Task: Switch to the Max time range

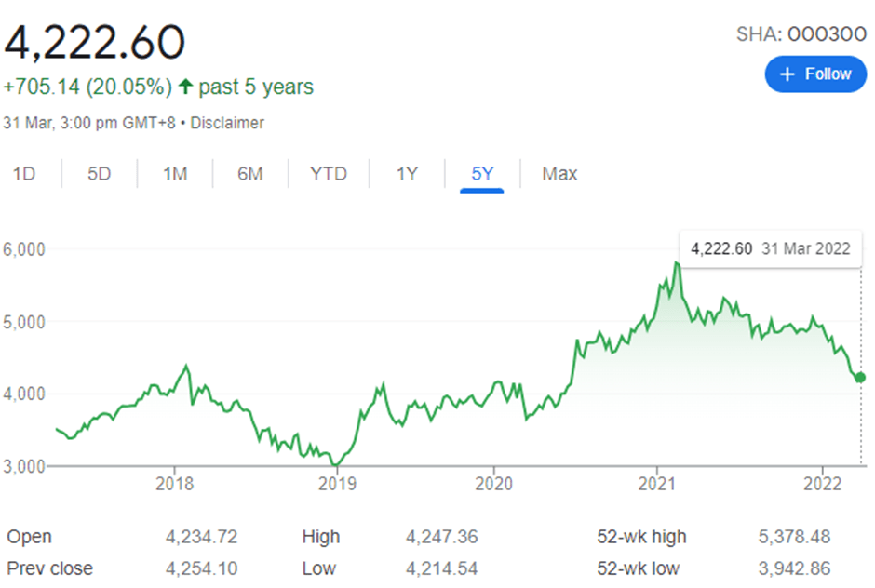Action: 559,173
